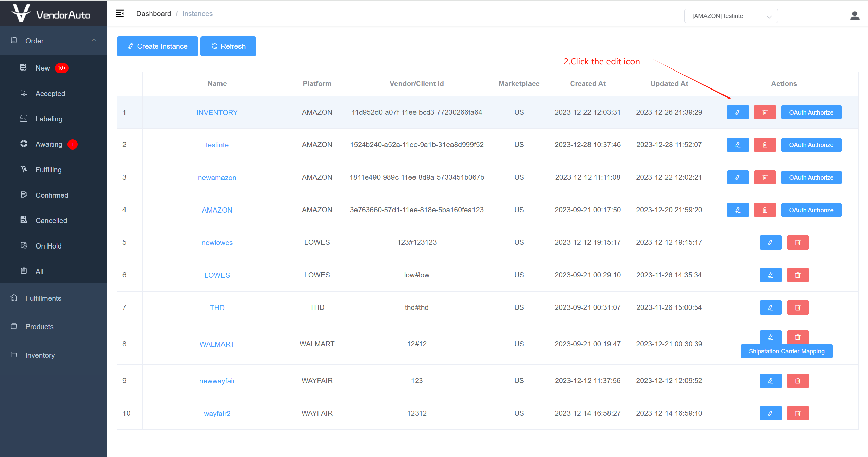The image size is (868, 457).
Task: Click trash icon for THD row
Action: [x=797, y=307]
